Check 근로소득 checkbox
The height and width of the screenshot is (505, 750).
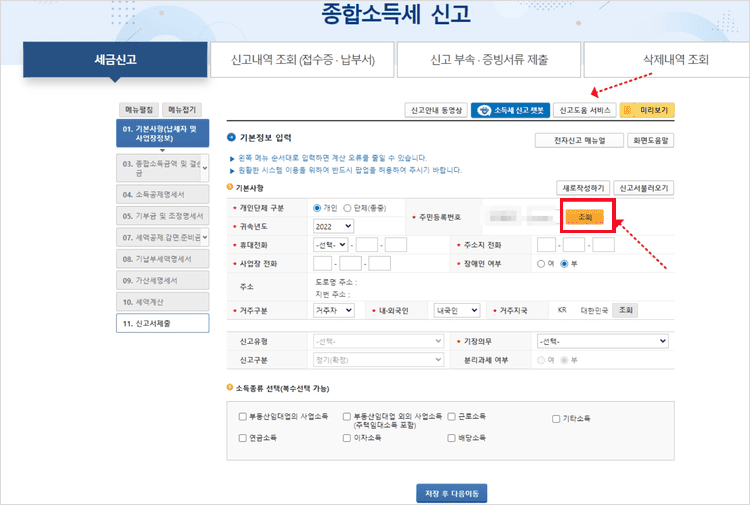click(x=451, y=417)
